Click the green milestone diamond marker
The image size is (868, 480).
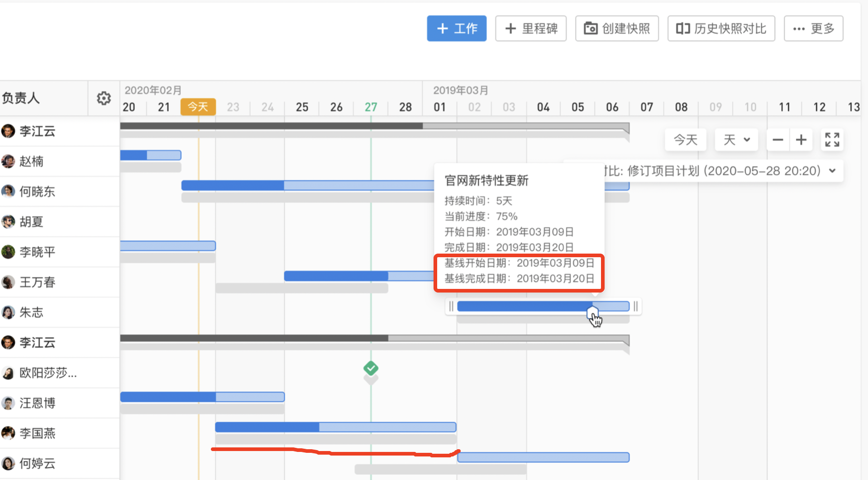click(371, 368)
